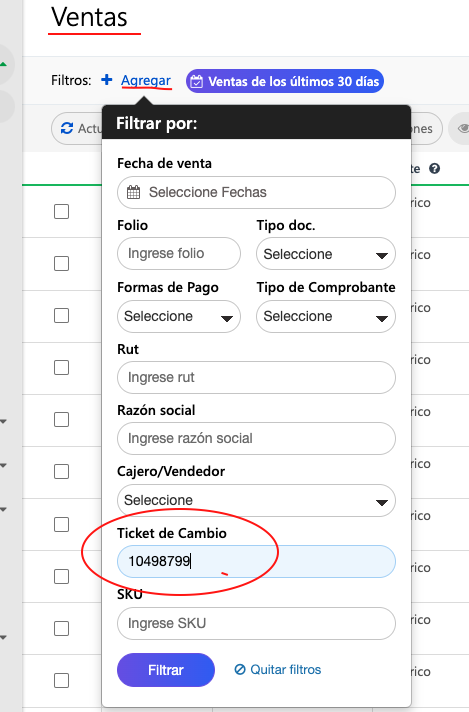
Task: Expand the Cajero/Vendedor dropdown
Action: (256, 500)
